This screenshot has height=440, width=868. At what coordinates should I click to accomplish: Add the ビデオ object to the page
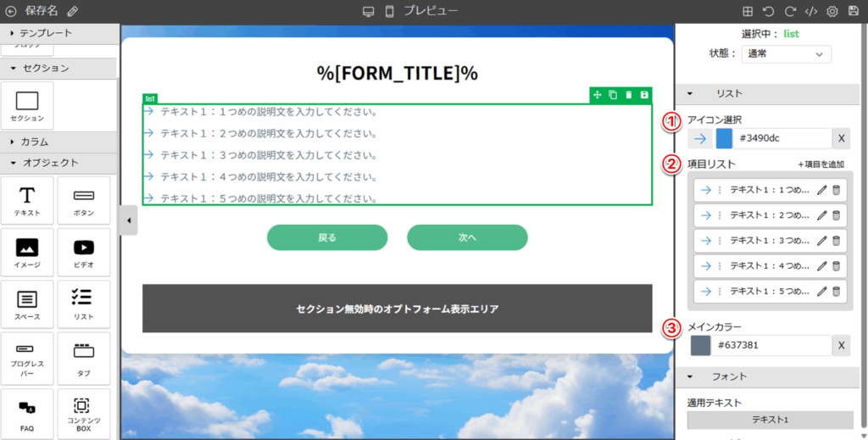pos(83,253)
